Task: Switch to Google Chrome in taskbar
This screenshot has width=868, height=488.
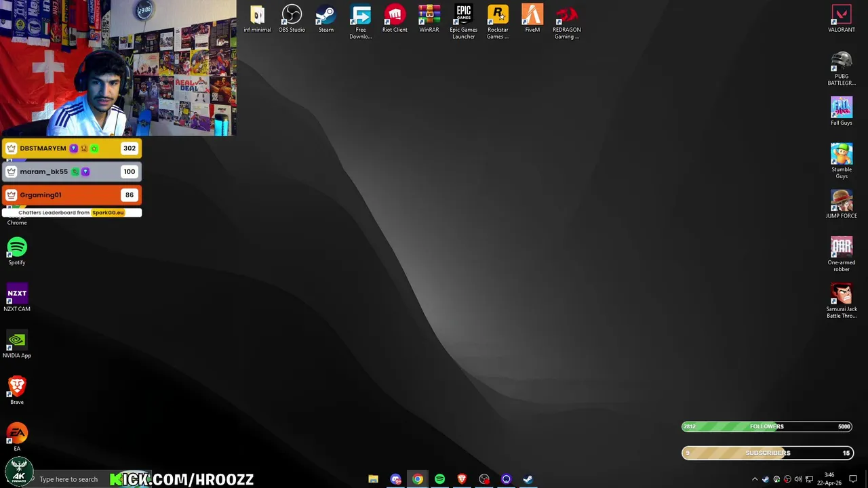Action: coord(418,479)
